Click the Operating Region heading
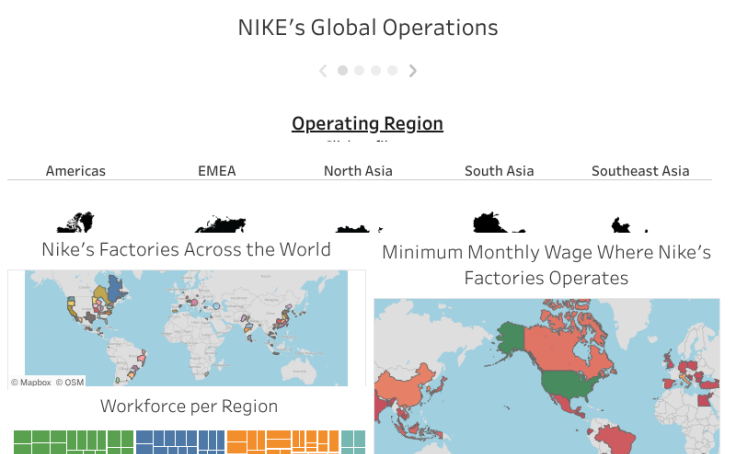The height and width of the screenshot is (454, 736). 367,124
